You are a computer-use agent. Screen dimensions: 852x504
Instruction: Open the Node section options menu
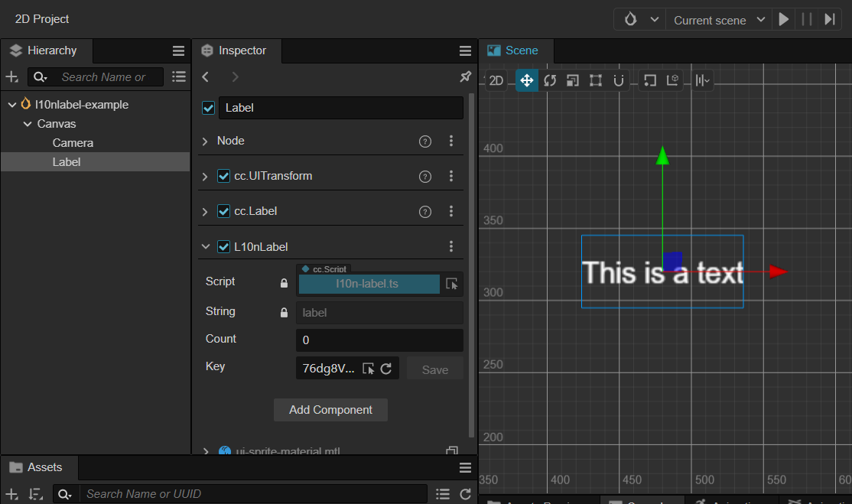click(451, 141)
